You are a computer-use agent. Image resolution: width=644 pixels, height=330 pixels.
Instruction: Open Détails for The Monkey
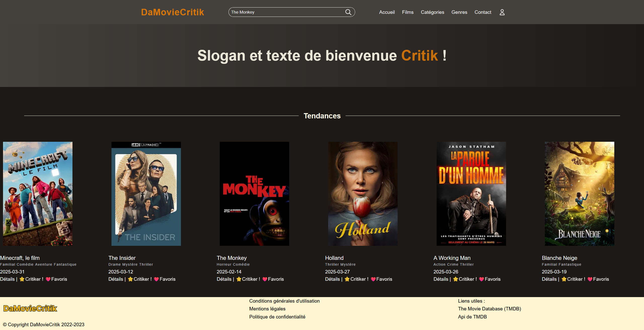tap(224, 279)
